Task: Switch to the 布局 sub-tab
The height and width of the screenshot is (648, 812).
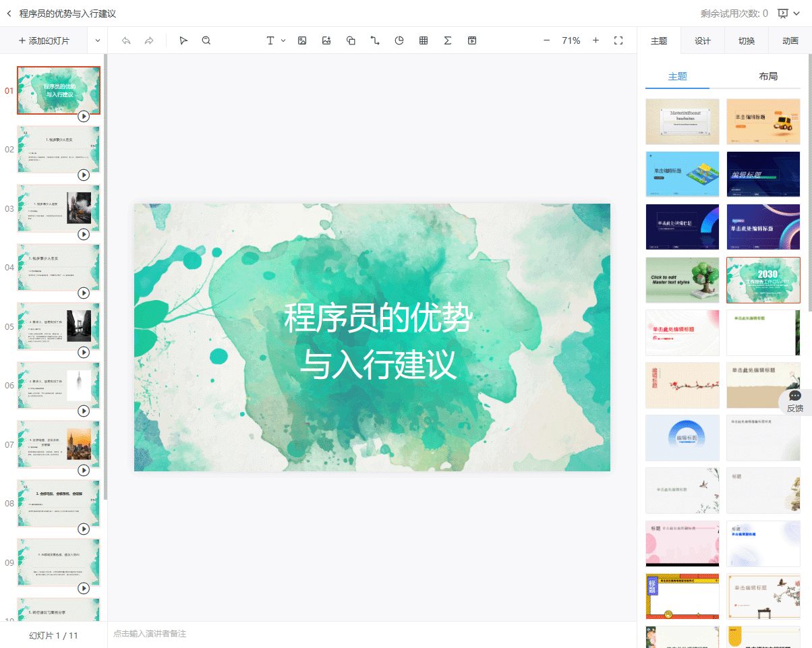Action: [x=768, y=76]
